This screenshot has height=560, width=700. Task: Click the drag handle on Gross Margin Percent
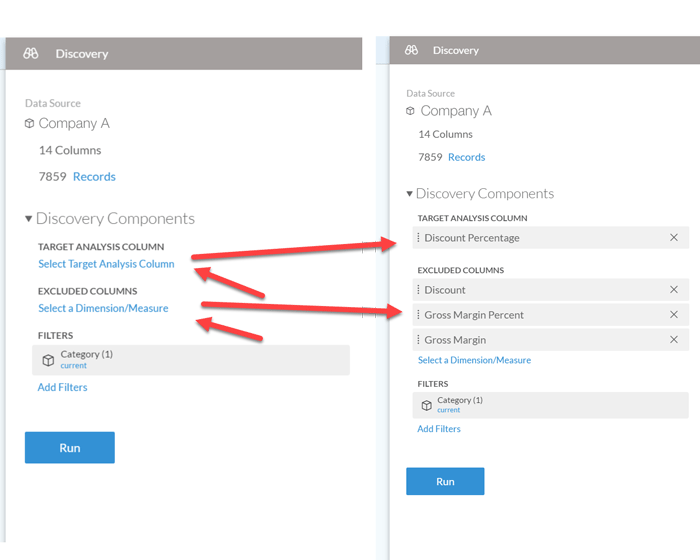coord(418,315)
